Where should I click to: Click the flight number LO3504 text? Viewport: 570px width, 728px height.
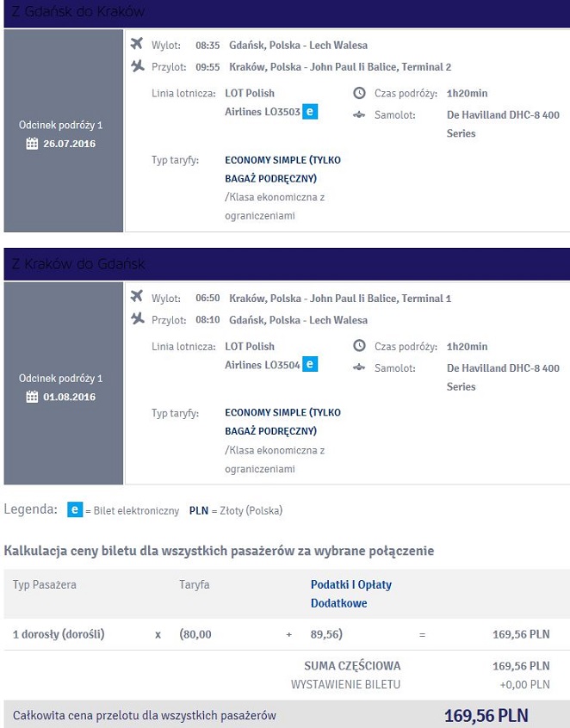pos(282,365)
